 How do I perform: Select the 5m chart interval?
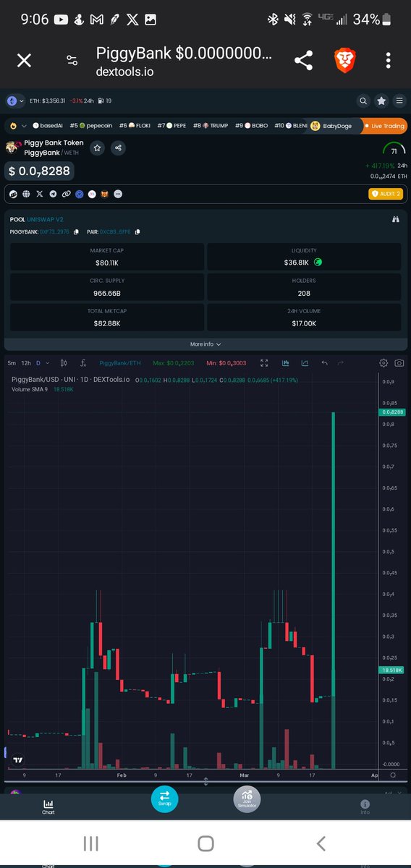click(12, 363)
